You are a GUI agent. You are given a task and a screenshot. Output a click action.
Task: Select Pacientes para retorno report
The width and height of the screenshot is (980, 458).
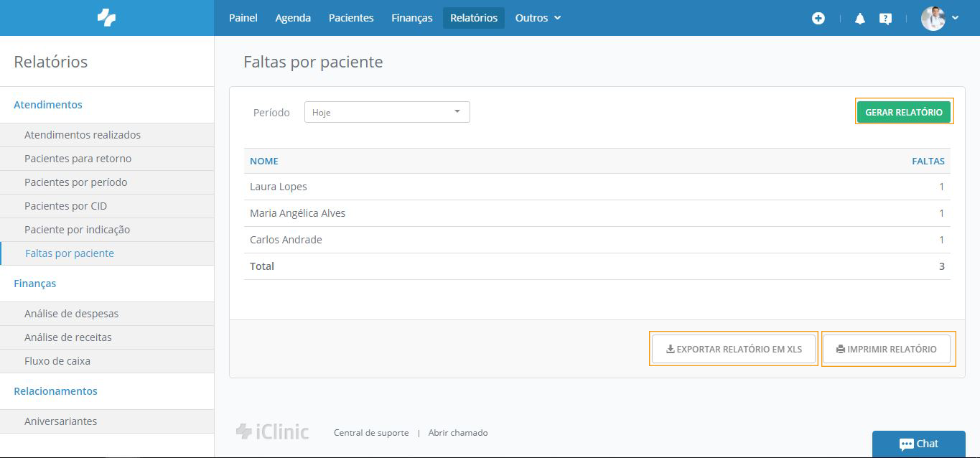point(107,159)
